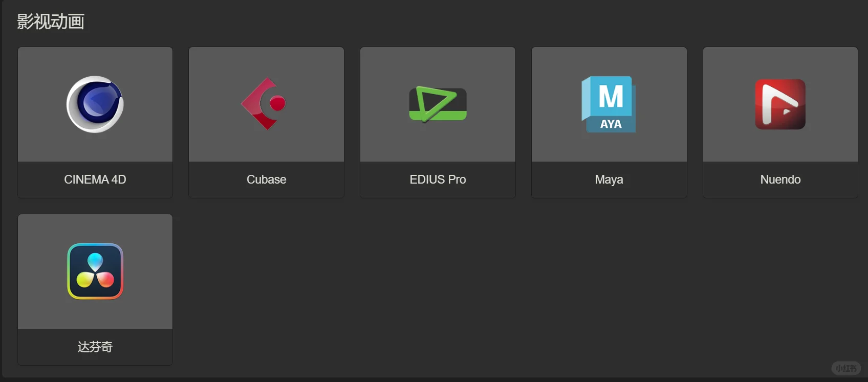The width and height of the screenshot is (868, 382).
Task: Click the DaVinci Resolve (达芬奇) icon
Action: coord(95,271)
